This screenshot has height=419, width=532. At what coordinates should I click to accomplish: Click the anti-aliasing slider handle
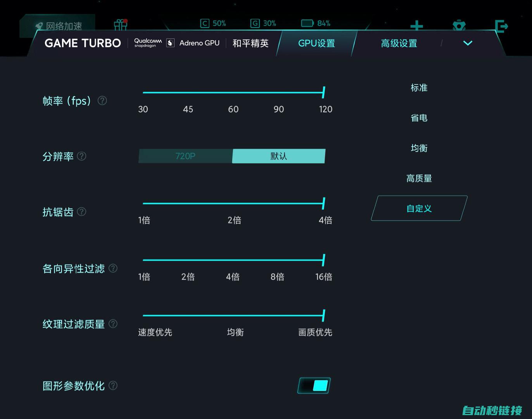[x=323, y=203]
